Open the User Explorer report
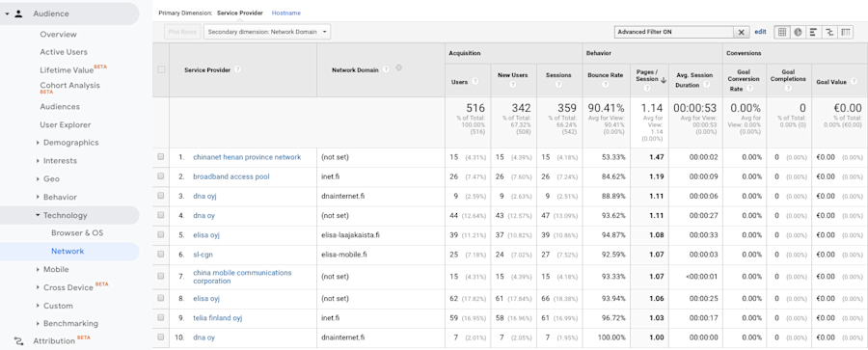The image size is (868, 350). (66, 125)
